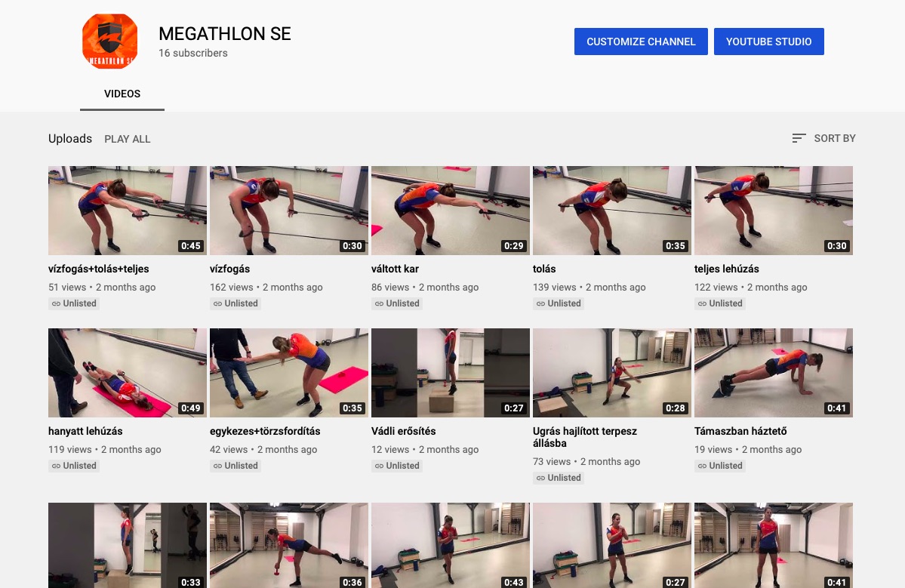Open the Ugrás hajlított terpesz állásba title
The height and width of the screenshot is (588, 905).
tap(585, 437)
